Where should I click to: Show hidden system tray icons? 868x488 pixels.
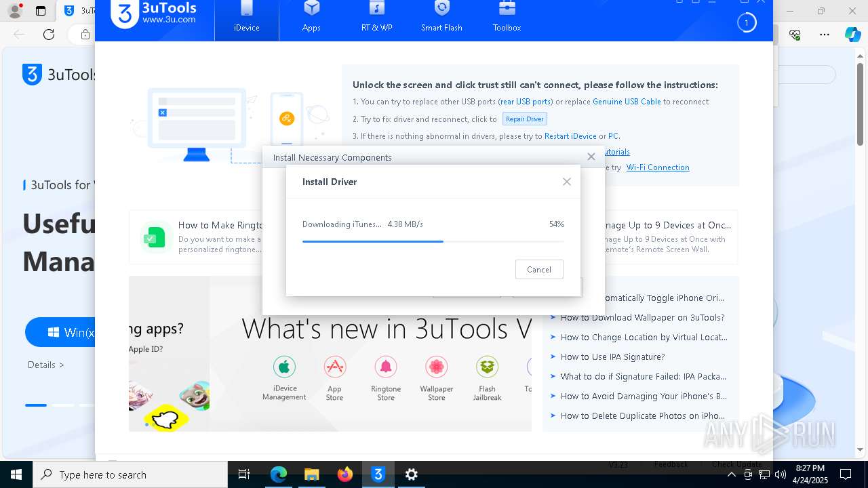click(x=732, y=474)
